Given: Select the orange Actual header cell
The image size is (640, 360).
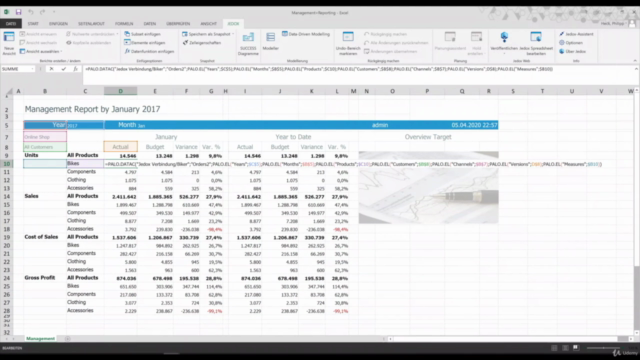Looking at the screenshot, I should coord(120,147).
